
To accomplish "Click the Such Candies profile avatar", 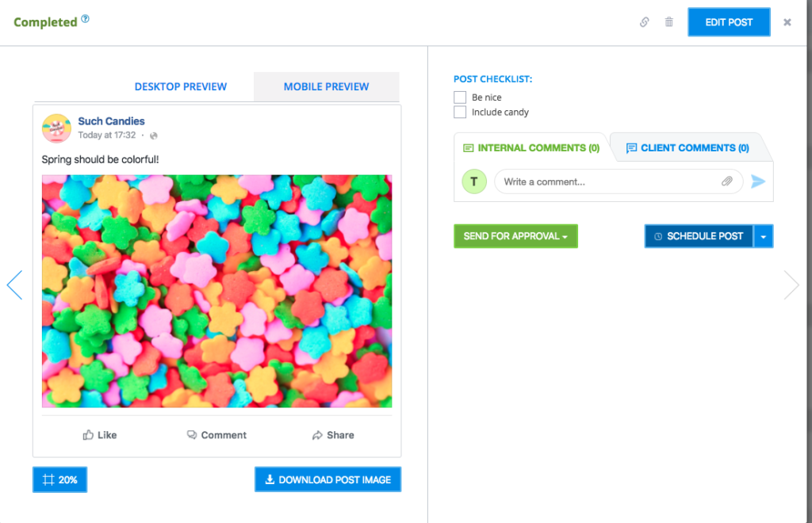I will point(57,128).
